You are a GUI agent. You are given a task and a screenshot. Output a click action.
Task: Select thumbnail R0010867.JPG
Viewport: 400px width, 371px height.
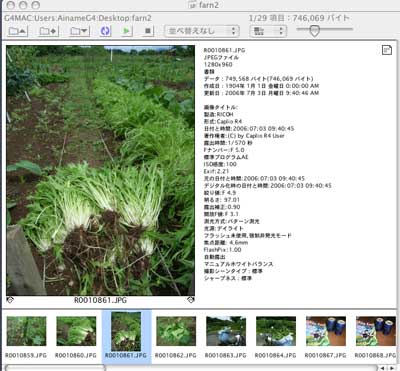[x=326, y=331]
